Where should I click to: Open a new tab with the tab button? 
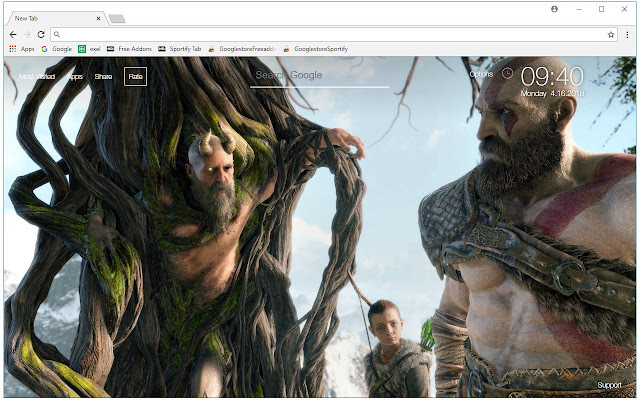tap(117, 19)
